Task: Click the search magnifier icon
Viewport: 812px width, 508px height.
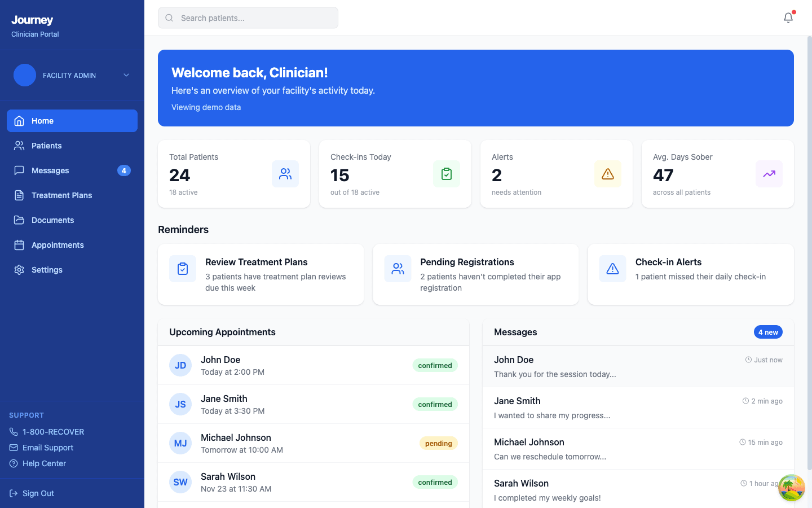Action: [169, 17]
